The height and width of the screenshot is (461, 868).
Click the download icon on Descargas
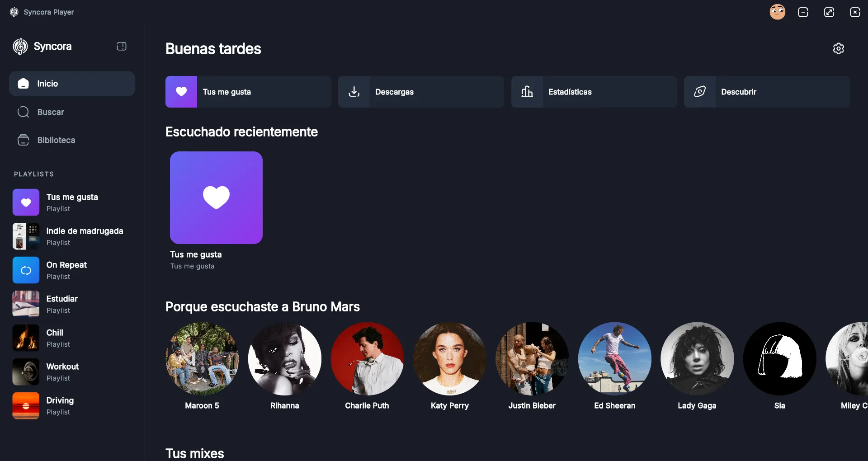tap(354, 92)
